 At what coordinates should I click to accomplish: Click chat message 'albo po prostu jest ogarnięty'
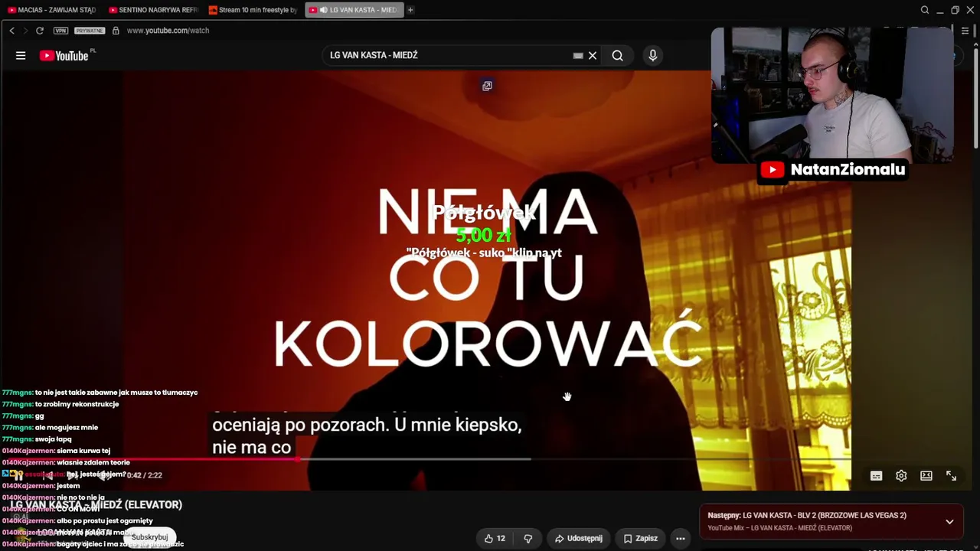point(105,521)
